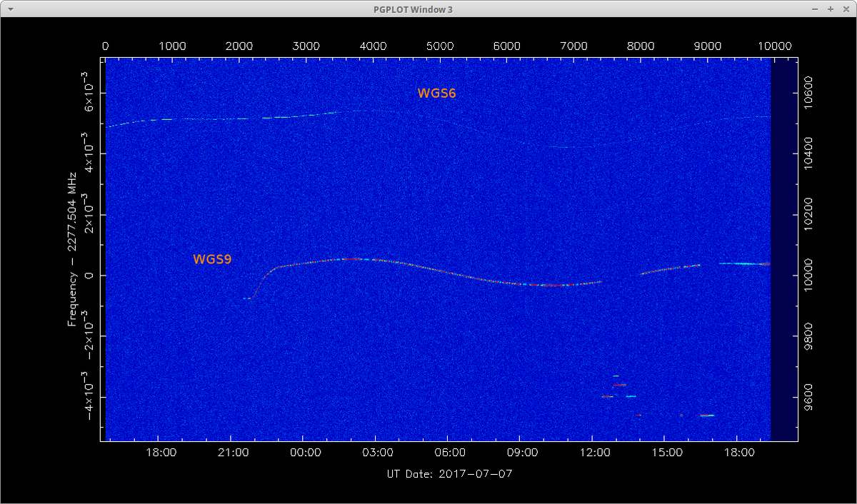The image size is (857, 504).
Task: Click the 15:00 time label
Action: (667, 452)
